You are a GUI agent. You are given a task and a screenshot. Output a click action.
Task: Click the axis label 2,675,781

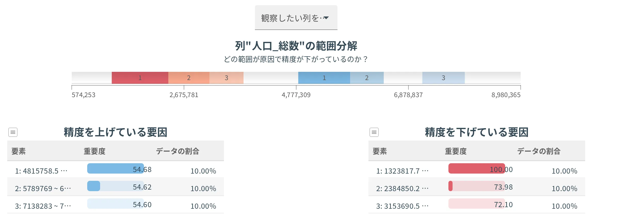(184, 95)
